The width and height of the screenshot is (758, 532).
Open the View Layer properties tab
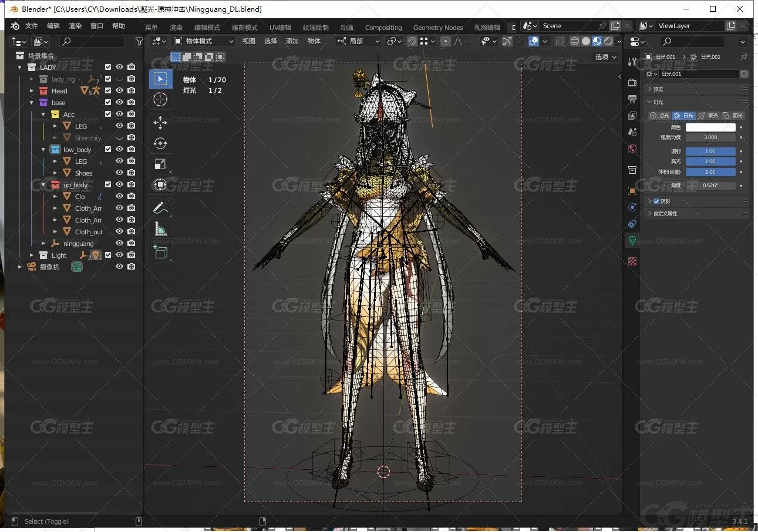[632, 116]
